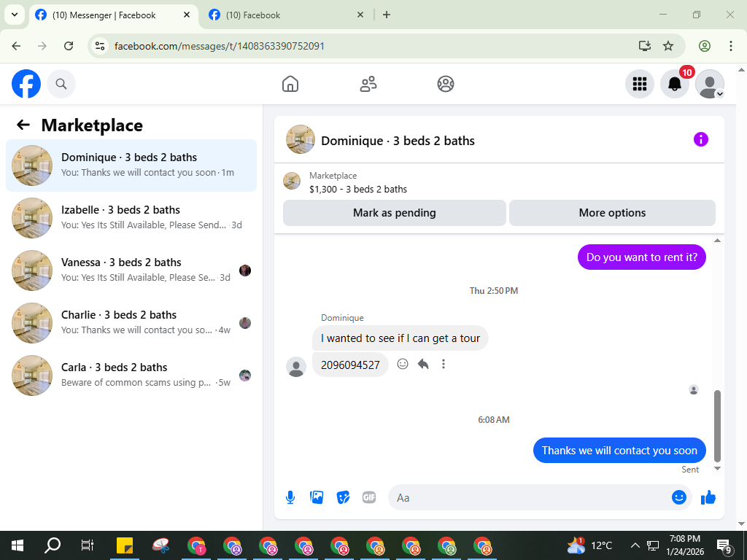The height and width of the screenshot is (560, 747).
Task: Open Windows taskbar search
Action: click(x=53, y=545)
